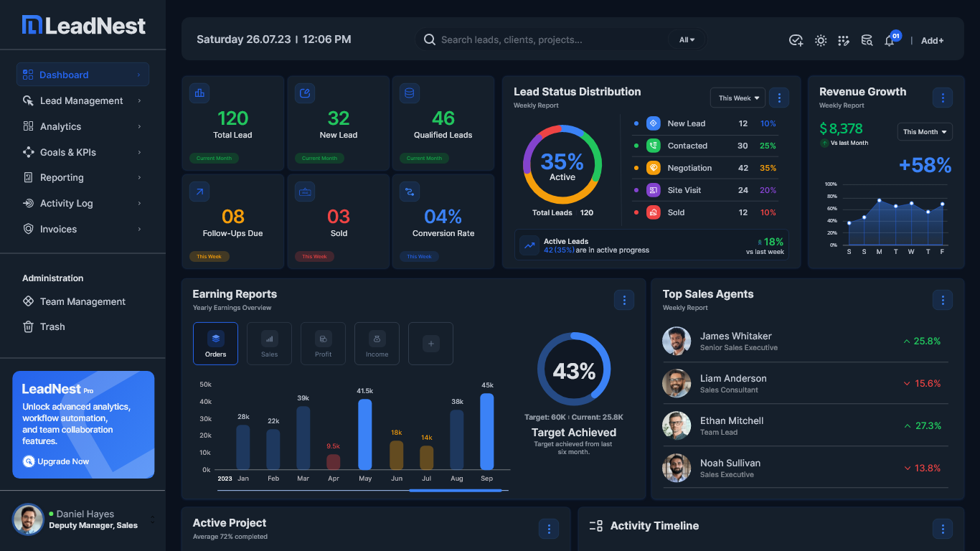The width and height of the screenshot is (980, 551).
Task: Expand user menu beside Daniel Hayes
Action: [x=152, y=519]
